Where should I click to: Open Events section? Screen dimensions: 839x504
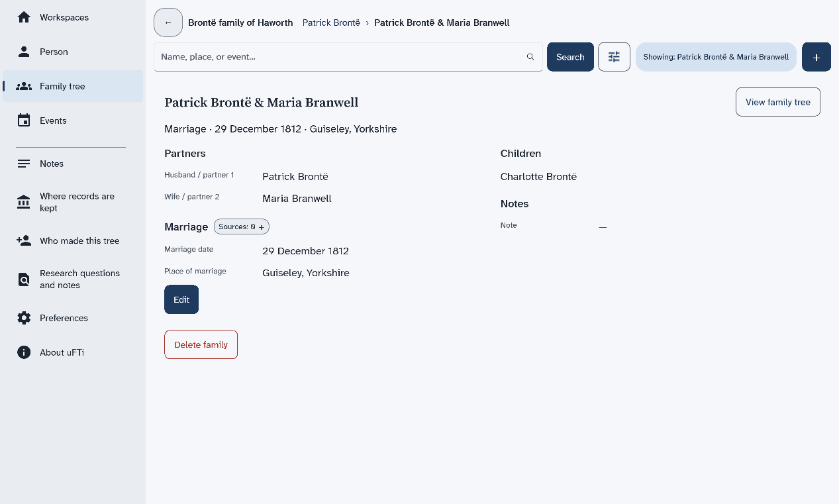(x=73, y=121)
